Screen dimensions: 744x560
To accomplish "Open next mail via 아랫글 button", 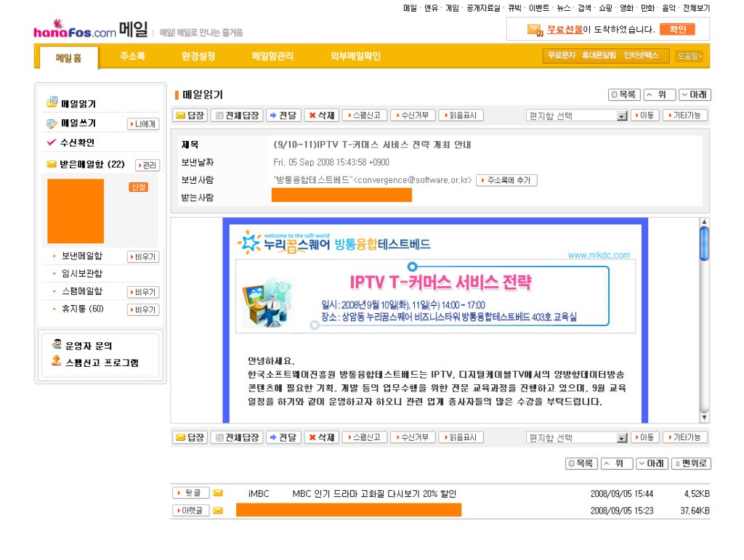I will click(191, 511).
